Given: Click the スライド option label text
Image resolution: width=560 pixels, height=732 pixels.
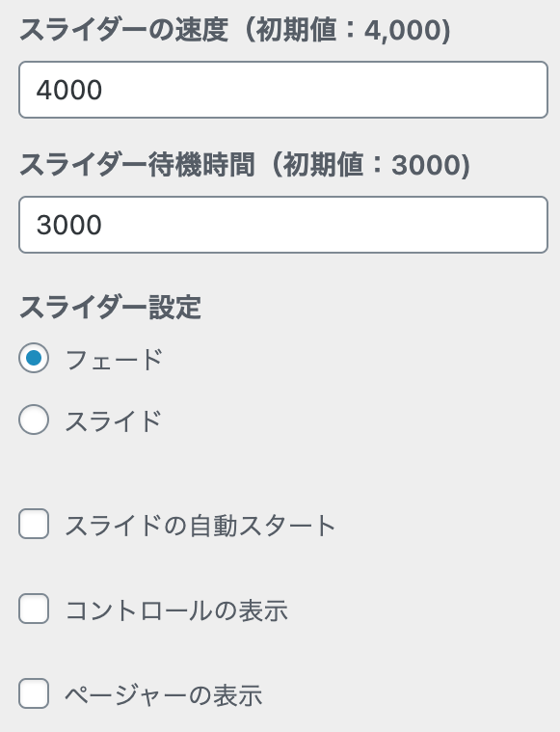Looking at the screenshot, I should [113, 421].
